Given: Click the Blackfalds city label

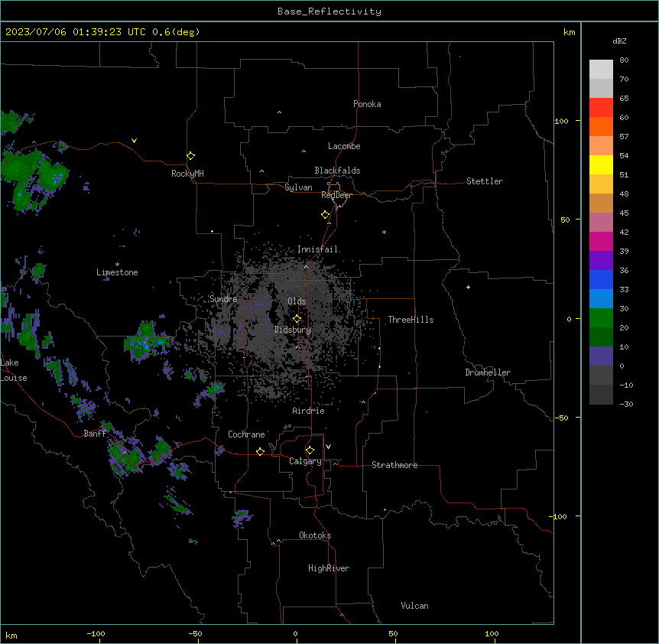Looking at the screenshot, I should point(337,171).
